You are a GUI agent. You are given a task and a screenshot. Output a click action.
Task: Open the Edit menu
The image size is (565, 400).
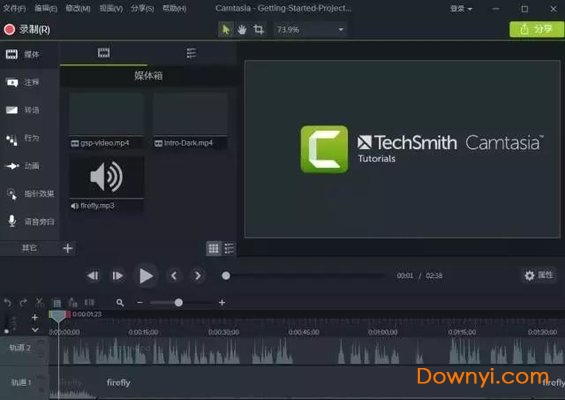click(46, 8)
